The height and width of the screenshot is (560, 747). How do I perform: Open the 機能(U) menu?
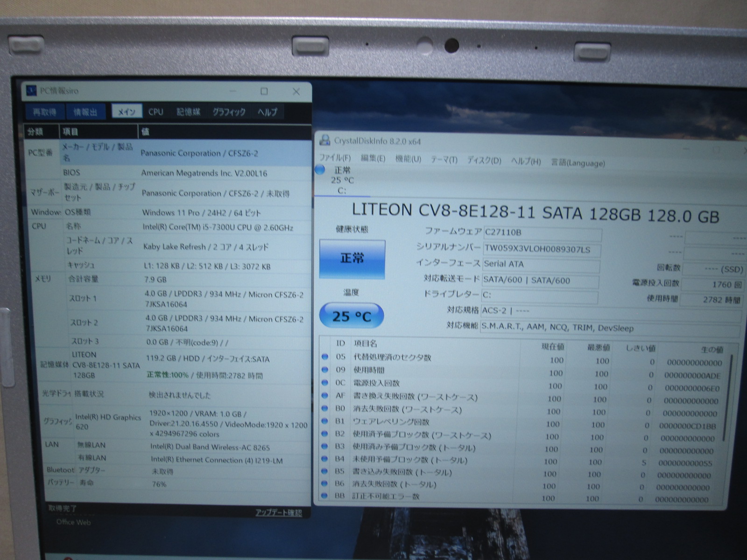[408, 159]
